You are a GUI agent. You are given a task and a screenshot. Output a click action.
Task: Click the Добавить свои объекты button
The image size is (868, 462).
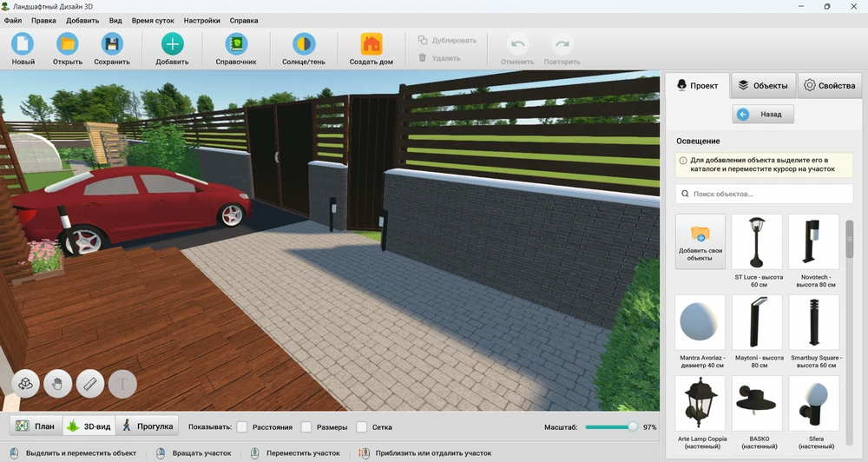700,241
